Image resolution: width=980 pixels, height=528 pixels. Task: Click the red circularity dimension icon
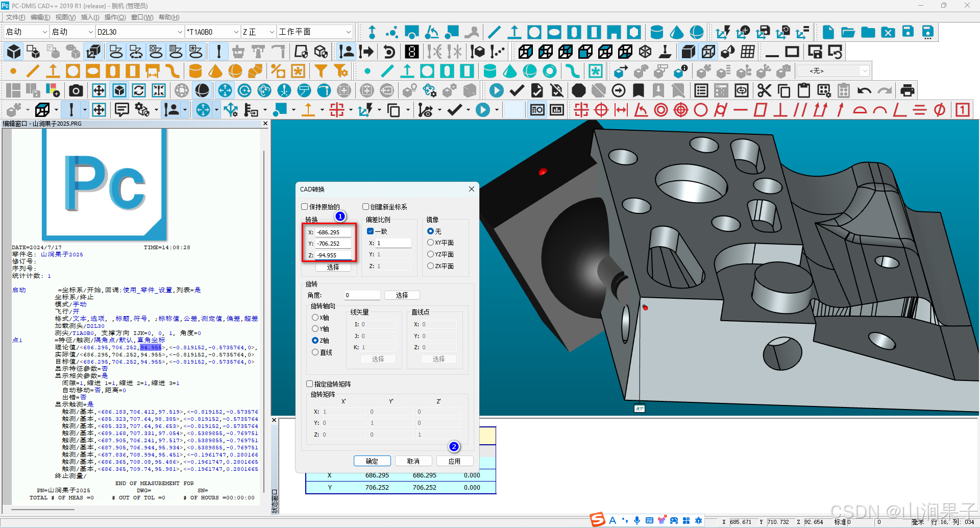(701, 110)
